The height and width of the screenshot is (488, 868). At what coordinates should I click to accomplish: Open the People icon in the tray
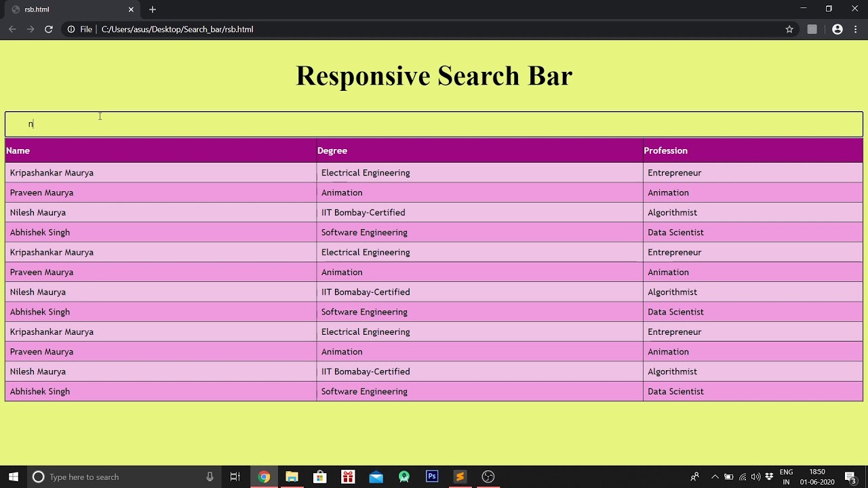(694, 476)
